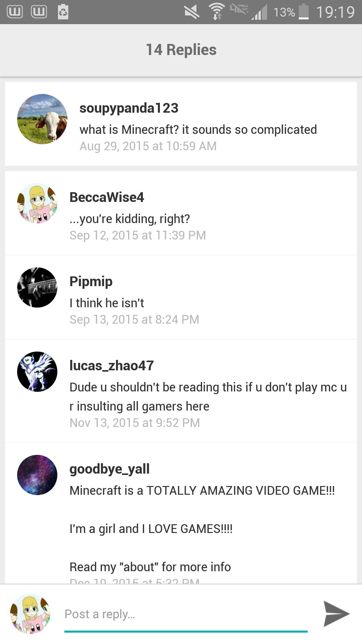Tap the second Wattpad notification icon

39,12
